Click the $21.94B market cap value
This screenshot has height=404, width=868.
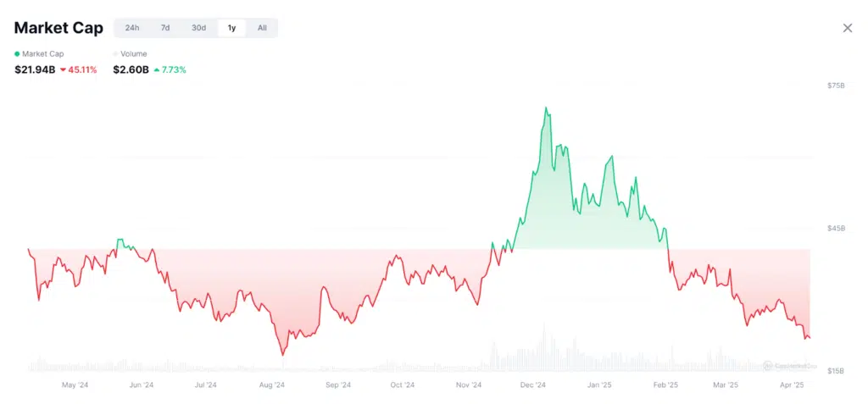pyautogui.click(x=35, y=69)
